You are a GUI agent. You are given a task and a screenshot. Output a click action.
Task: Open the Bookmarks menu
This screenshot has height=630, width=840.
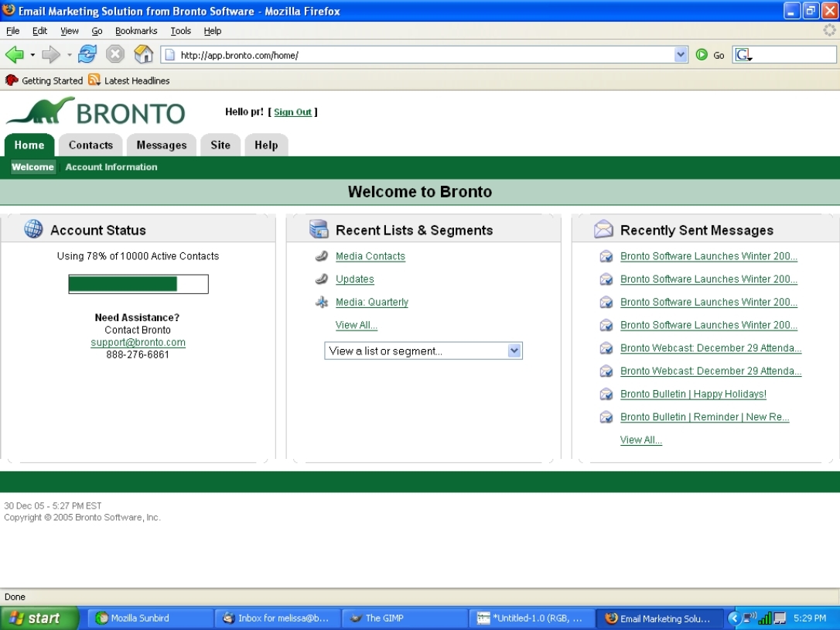[136, 31]
